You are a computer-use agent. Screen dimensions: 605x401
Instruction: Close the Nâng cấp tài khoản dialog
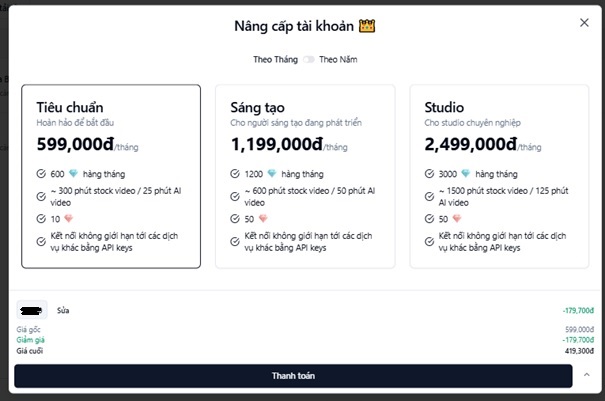tap(584, 23)
